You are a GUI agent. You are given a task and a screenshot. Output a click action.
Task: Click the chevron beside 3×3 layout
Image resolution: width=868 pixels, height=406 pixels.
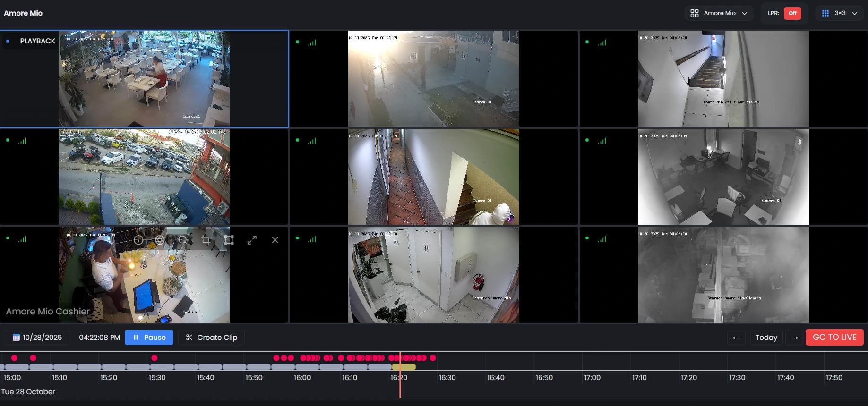click(855, 13)
